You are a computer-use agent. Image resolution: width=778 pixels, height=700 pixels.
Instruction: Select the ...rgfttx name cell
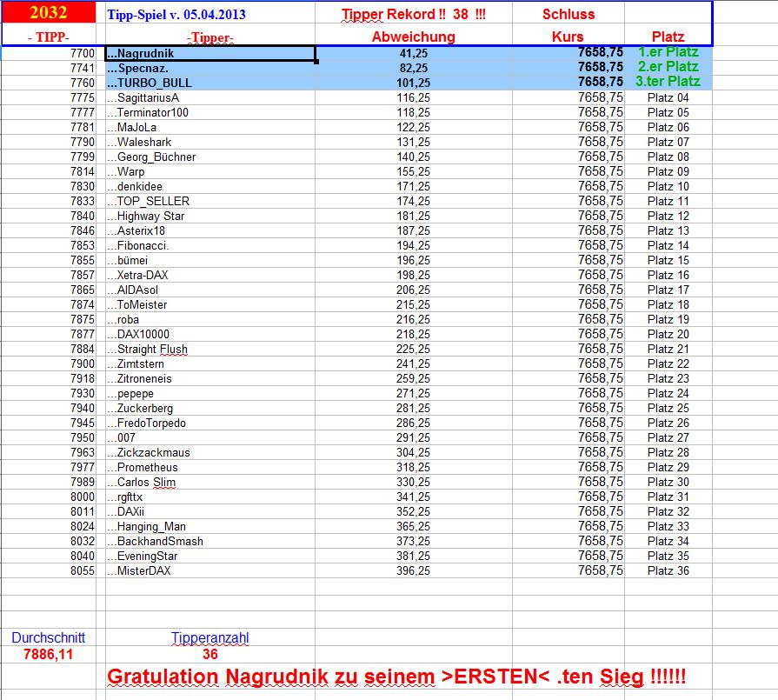[x=210, y=497]
